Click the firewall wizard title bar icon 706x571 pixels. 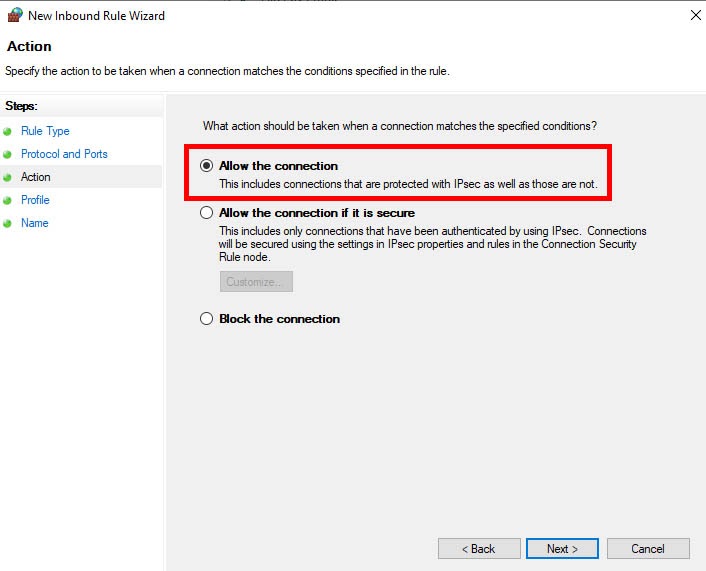click(x=14, y=15)
